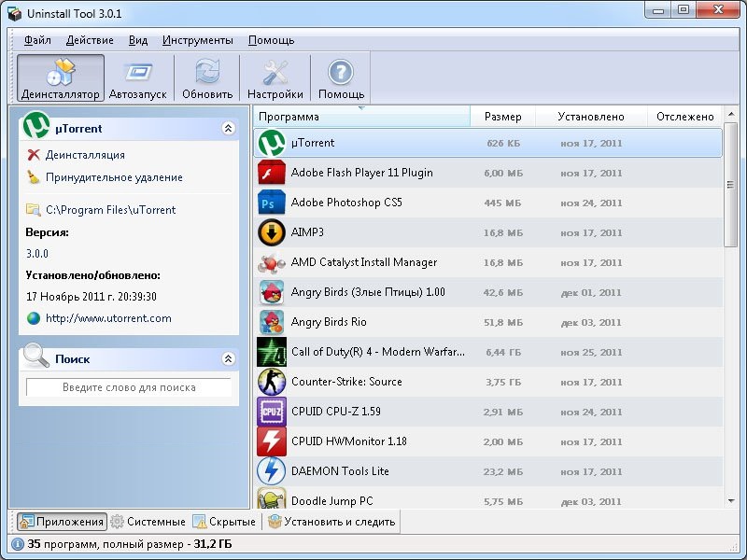Open Настройки settings from toolbar
Viewport: 747px width, 560px height.
coord(275,78)
